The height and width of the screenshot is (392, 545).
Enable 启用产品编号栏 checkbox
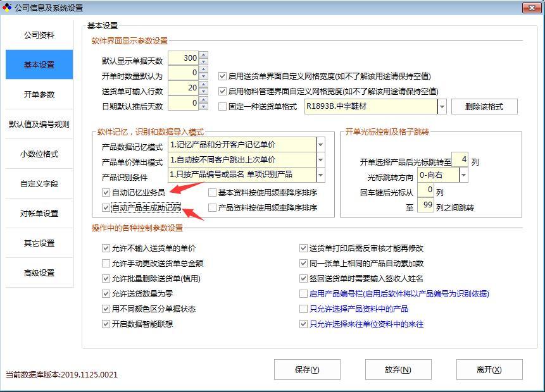[x=303, y=294]
